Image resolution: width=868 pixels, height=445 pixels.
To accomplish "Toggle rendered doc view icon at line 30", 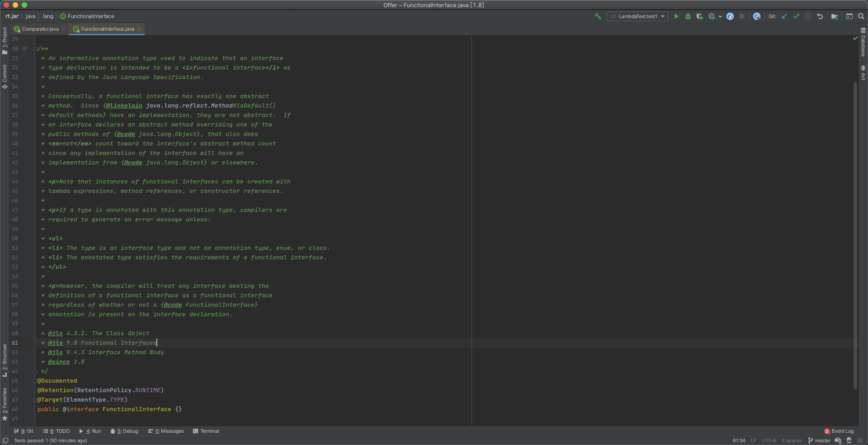I will point(25,49).
